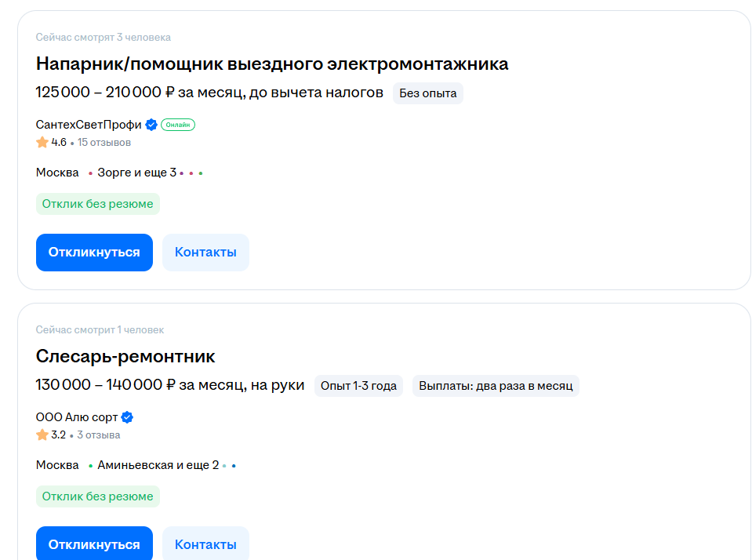752x560 pixels.
Task: Open the ООО Алю сорт company page
Action: [77, 417]
